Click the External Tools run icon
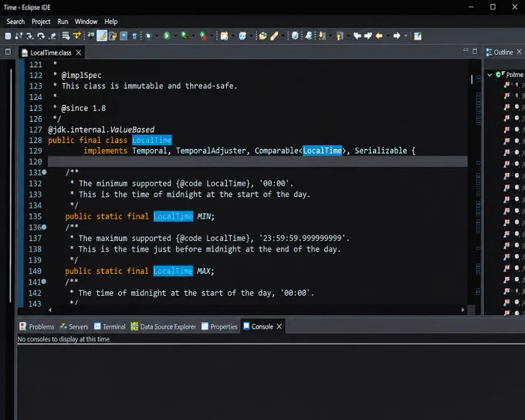Viewport: 525px width, 420px height. click(x=203, y=36)
